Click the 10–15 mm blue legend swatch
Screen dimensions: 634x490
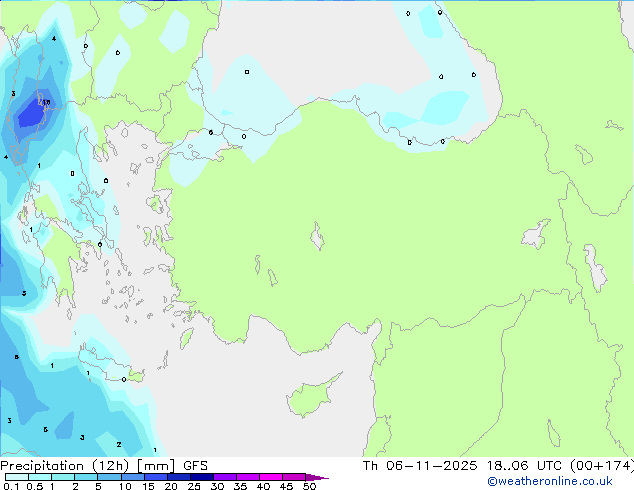[x=132, y=477]
